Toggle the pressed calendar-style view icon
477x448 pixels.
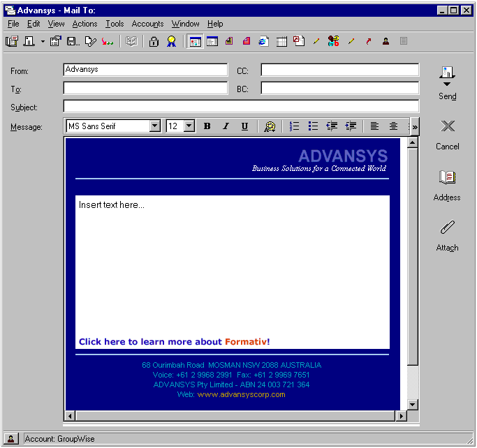point(195,41)
